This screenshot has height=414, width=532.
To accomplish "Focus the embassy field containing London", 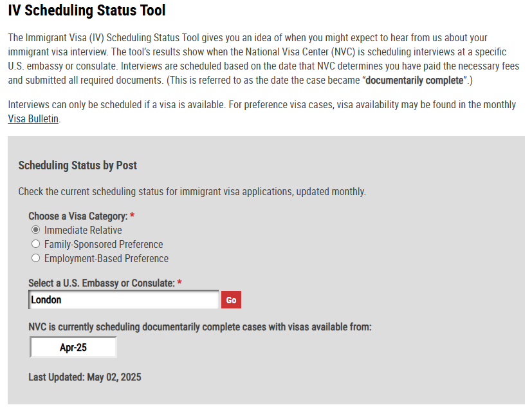I will (x=124, y=299).
